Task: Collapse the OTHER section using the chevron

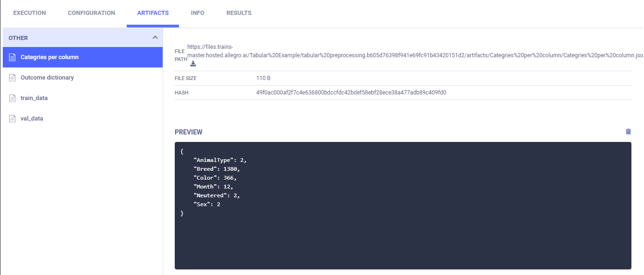Action: click(x=155, y=38)
